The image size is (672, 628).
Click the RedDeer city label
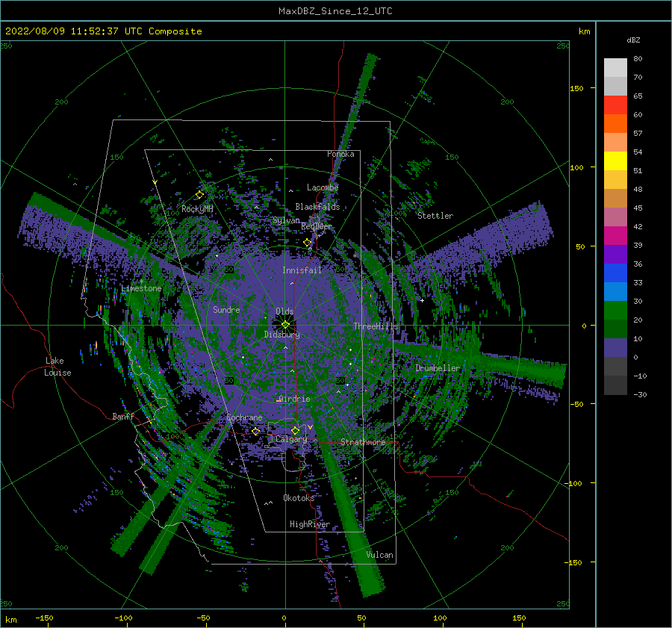pos(317,226)
